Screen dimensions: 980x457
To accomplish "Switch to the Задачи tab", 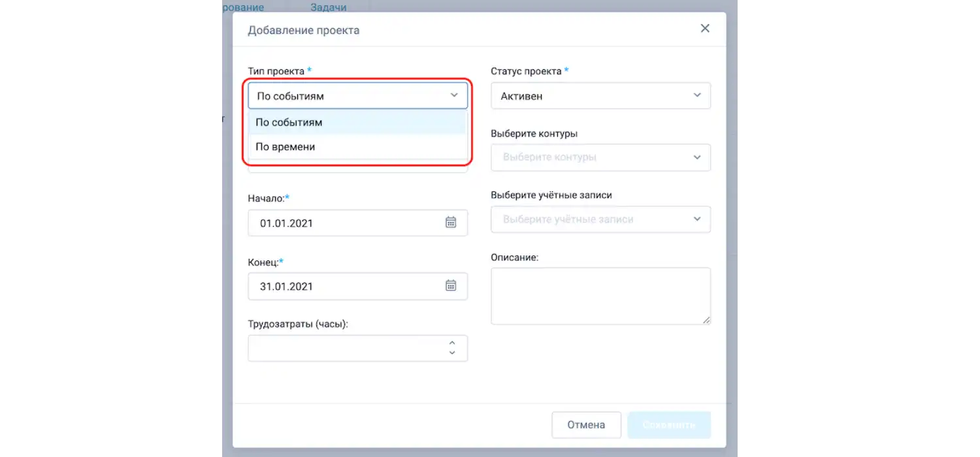I will [328, 7].
